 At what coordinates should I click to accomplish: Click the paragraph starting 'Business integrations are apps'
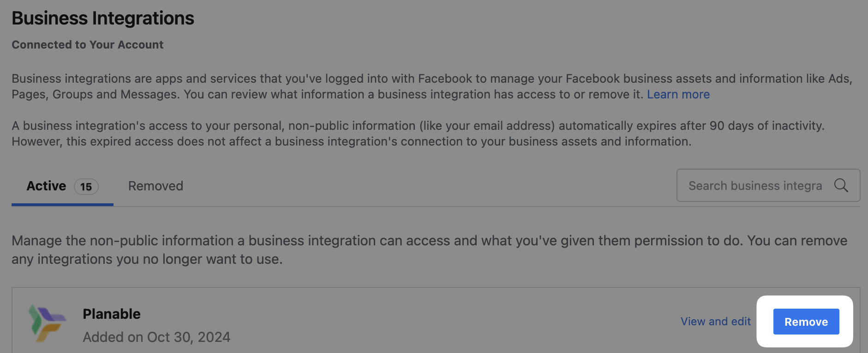(x=323, y=86)
